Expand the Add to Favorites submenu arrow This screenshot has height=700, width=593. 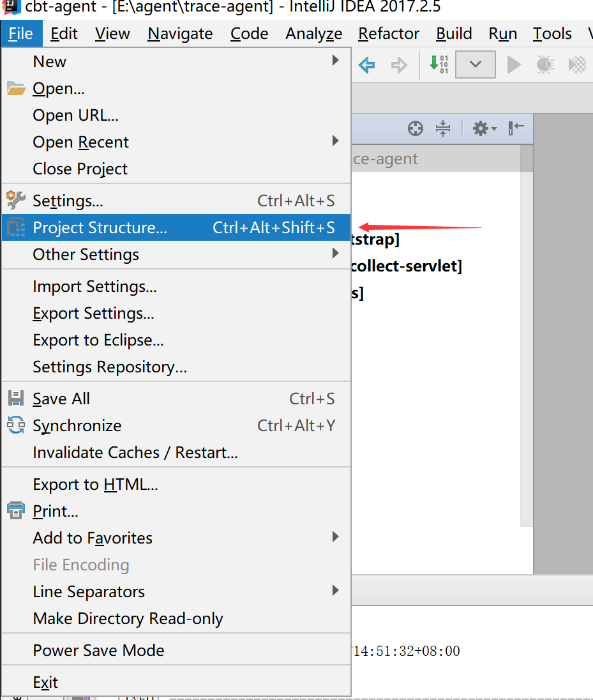coord(336,536)
